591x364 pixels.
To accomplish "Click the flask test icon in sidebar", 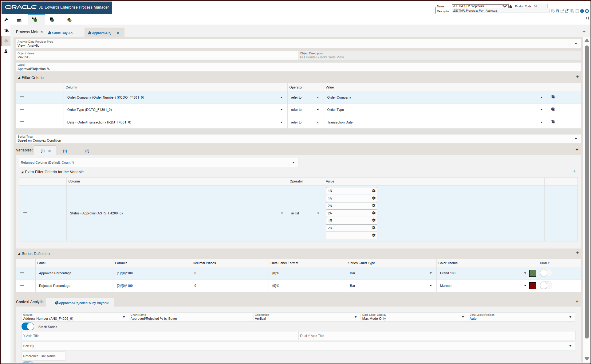I will [6, 51].
